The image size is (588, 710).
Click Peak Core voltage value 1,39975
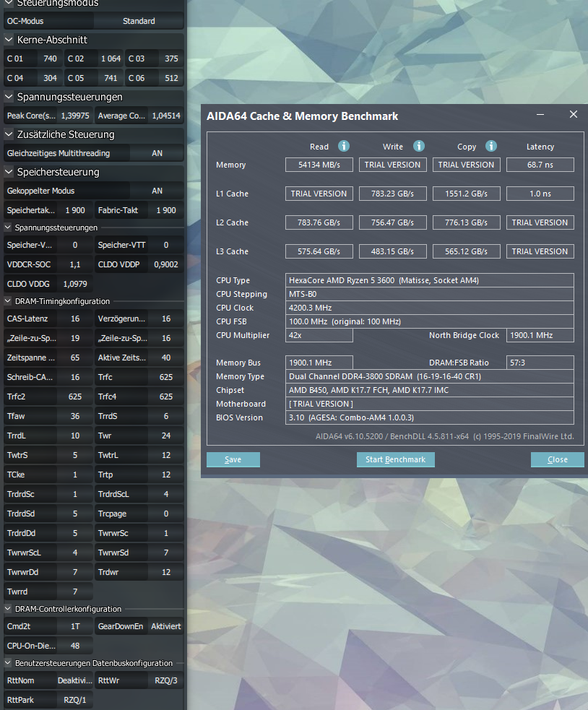tap(75, 116)
